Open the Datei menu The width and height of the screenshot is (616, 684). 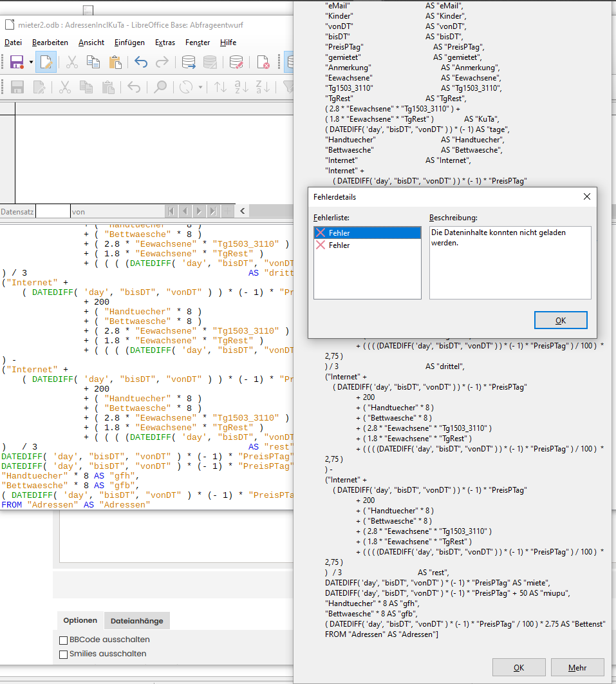point(13,43)
